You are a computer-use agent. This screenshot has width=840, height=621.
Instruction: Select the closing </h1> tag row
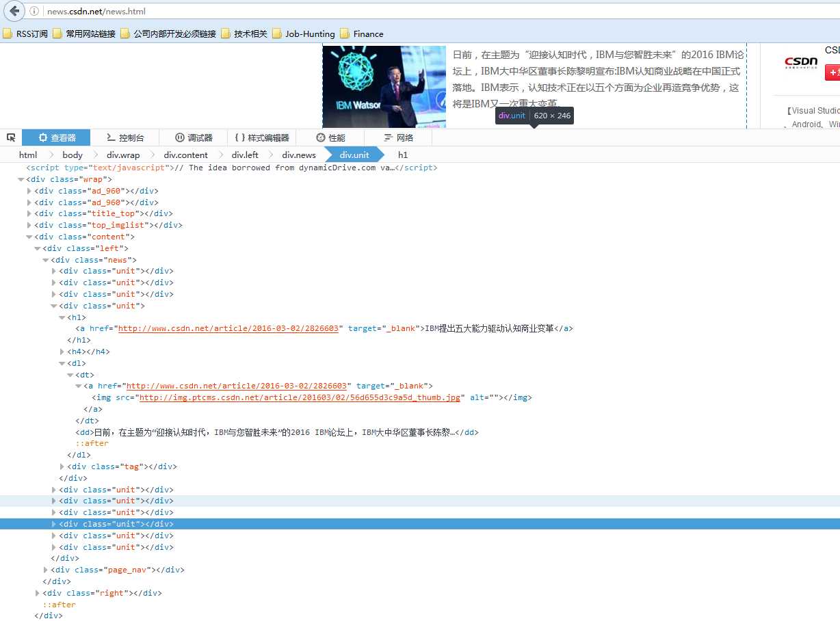click(x=79, y=340)
